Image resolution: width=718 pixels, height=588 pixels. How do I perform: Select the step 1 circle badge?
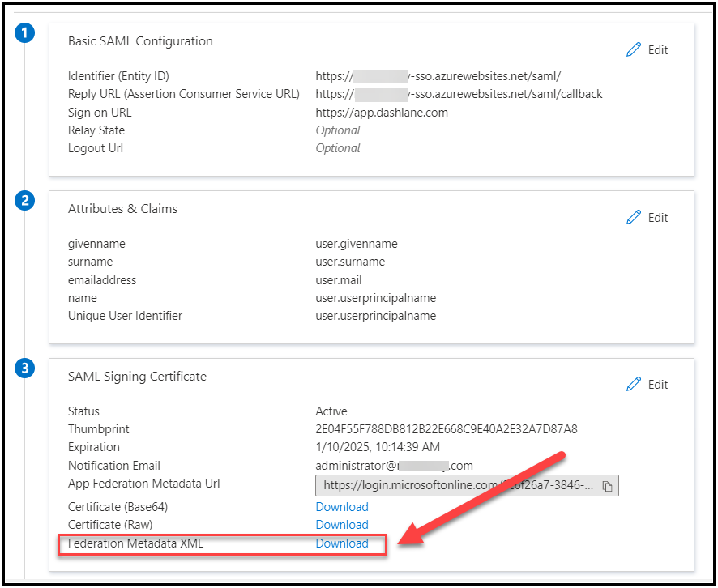[25, 33]
